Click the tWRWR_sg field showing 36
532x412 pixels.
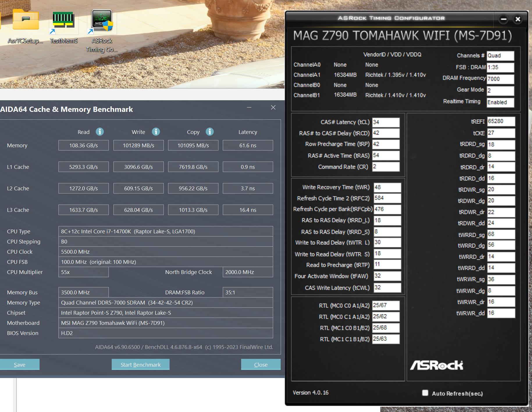pyautogui.click(x=501, y=279)
